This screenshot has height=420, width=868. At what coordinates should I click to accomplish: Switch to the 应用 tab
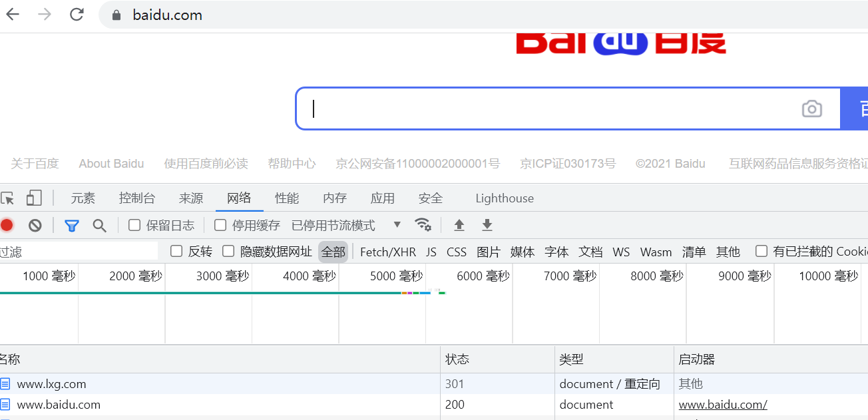383,198
